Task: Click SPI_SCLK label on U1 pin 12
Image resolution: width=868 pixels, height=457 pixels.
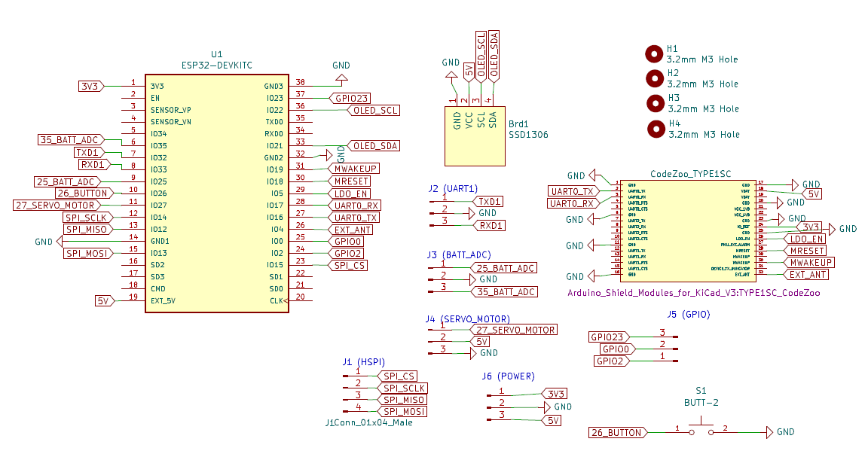Action: 88,218
